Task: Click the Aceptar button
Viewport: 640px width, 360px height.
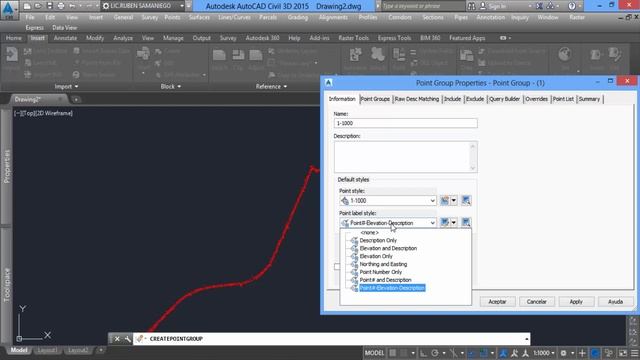Action: pos(497,302)
